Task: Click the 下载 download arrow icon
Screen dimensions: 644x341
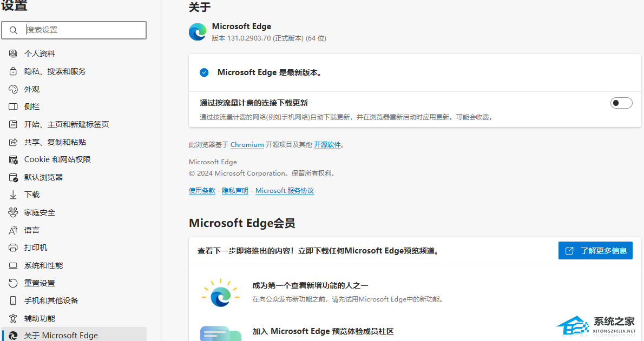Action: pyautogui.click(x=13, y=195)
